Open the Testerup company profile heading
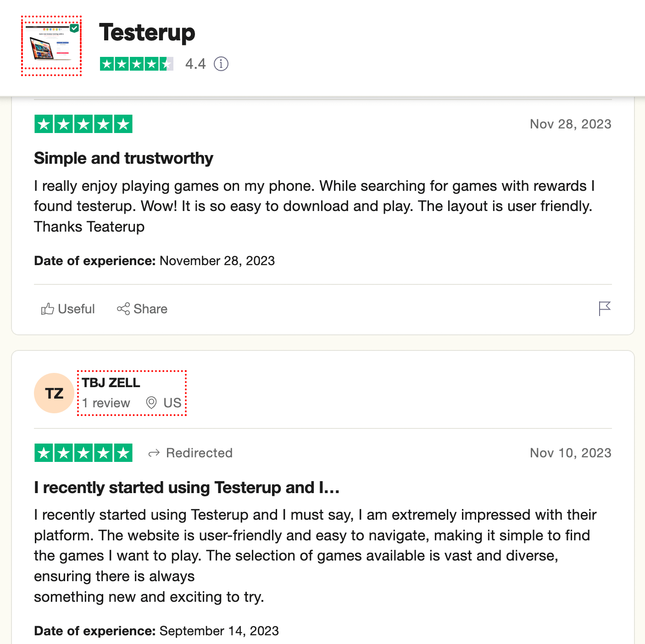 click(x=147, y=33)
